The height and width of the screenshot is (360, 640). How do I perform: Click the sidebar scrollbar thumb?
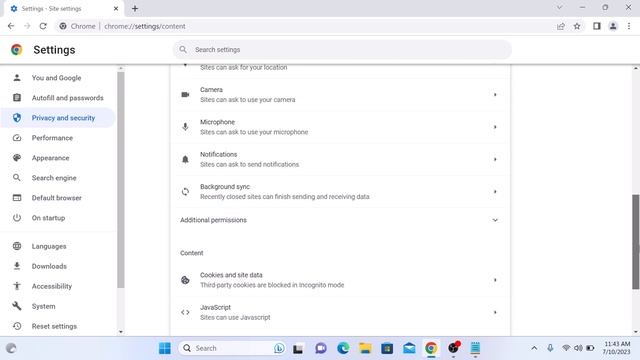point(120,180)
